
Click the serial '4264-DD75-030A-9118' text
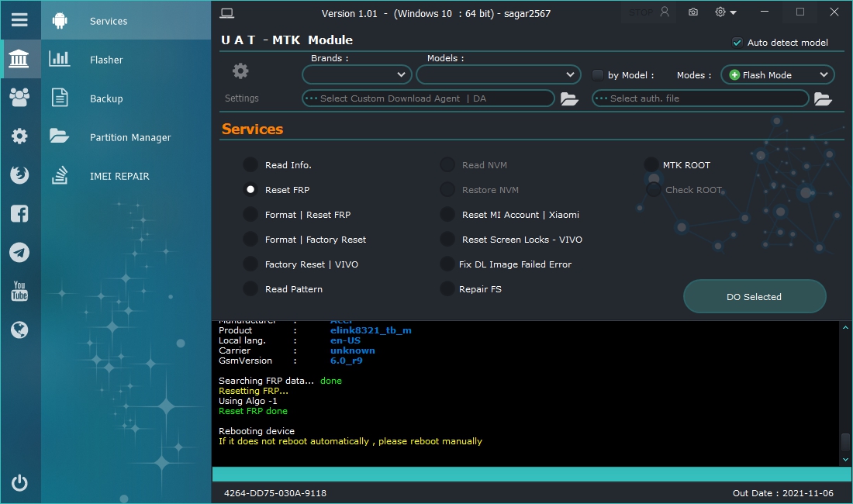275,493
